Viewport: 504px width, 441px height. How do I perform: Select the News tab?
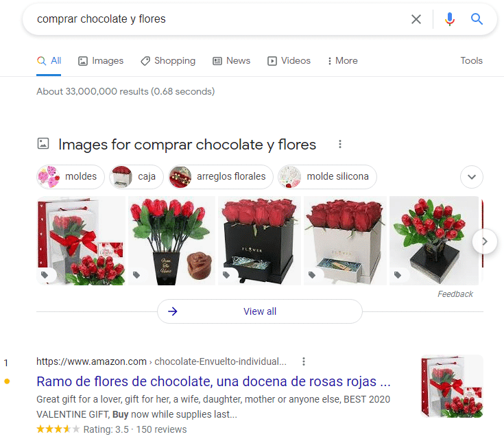231,60
